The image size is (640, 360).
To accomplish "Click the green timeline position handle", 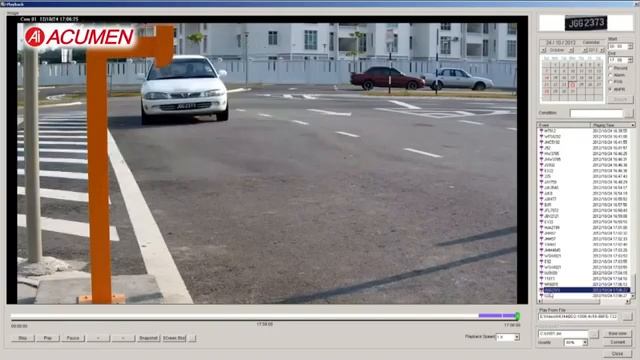I will pos(517,316).
